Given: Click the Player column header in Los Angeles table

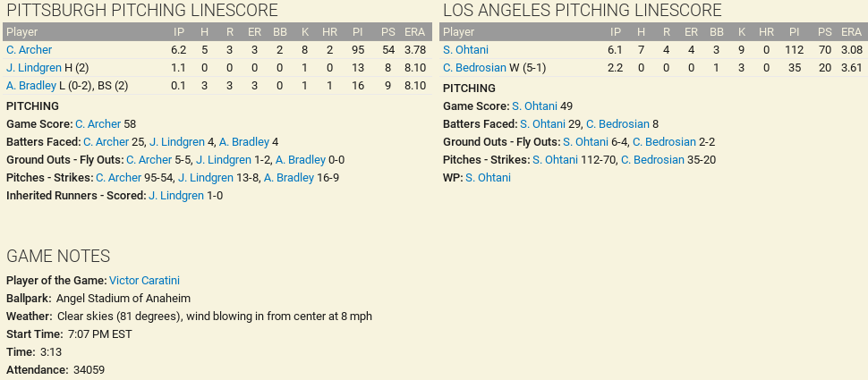Looking at the screenshot, I should click(x=459, y=31).
